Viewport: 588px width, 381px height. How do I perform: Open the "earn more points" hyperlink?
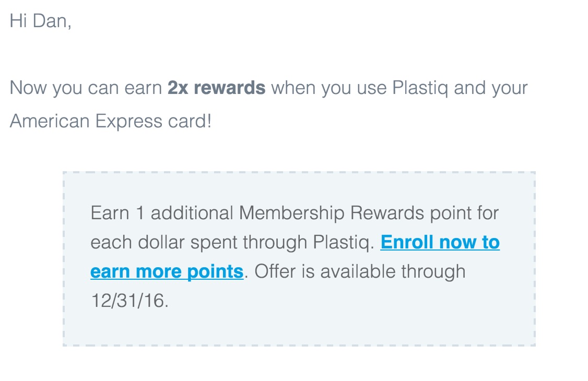pos(167,272)
